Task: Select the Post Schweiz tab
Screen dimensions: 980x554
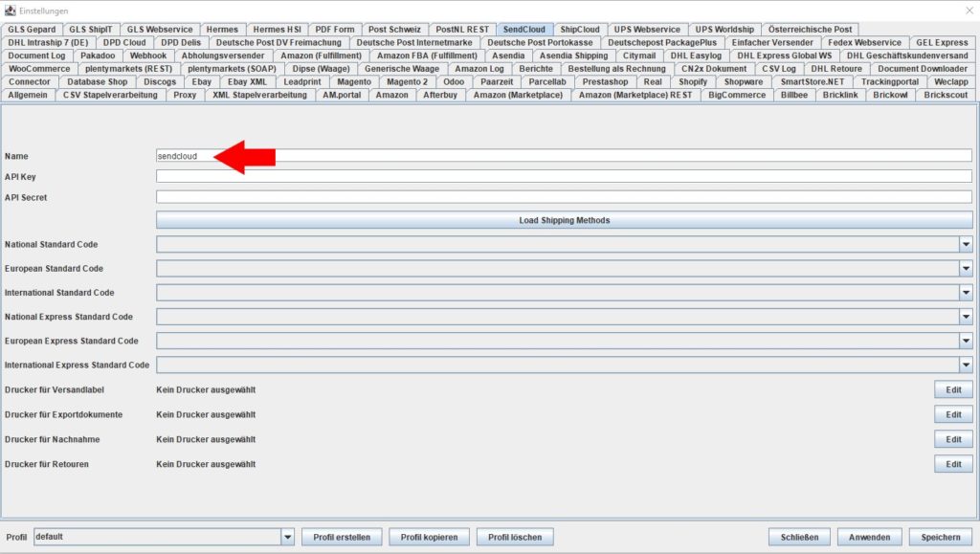Action: click(x=394, y=30)
